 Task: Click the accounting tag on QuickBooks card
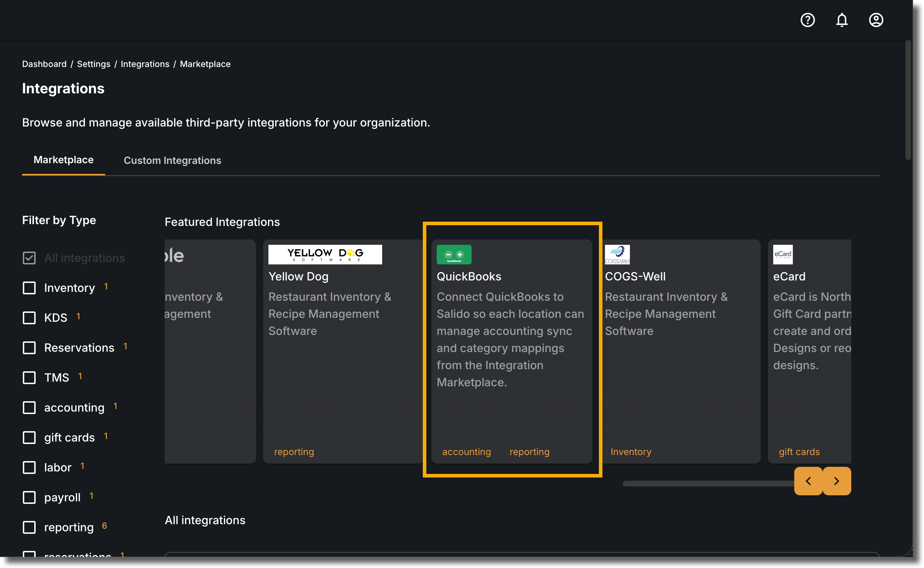(466, 451)
